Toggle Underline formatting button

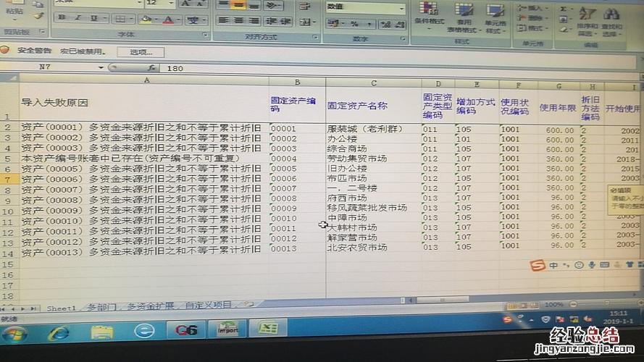[x=94, y=18]
